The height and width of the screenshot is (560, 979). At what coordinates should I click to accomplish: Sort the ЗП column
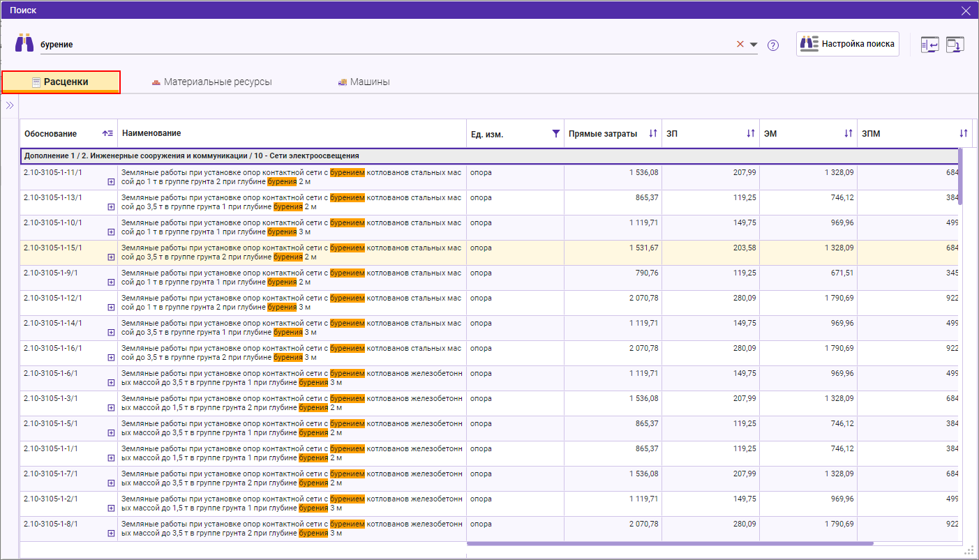(x=751, y=133)
